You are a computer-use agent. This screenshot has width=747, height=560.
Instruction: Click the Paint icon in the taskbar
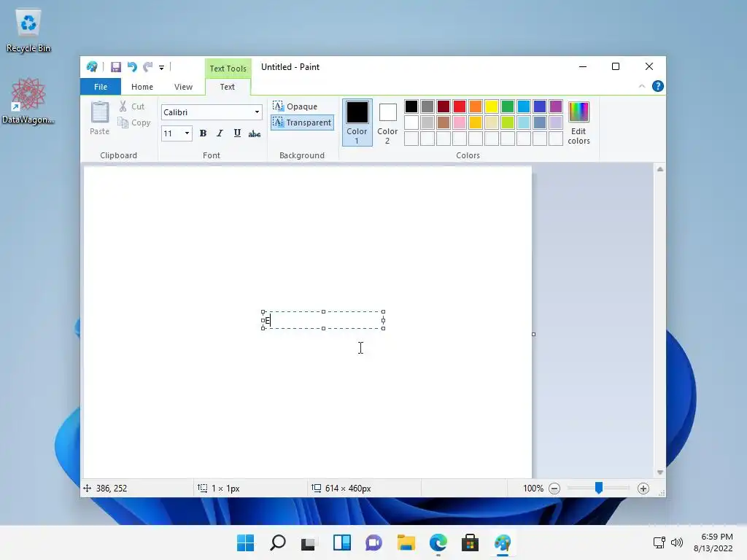[x=503, y=542]
